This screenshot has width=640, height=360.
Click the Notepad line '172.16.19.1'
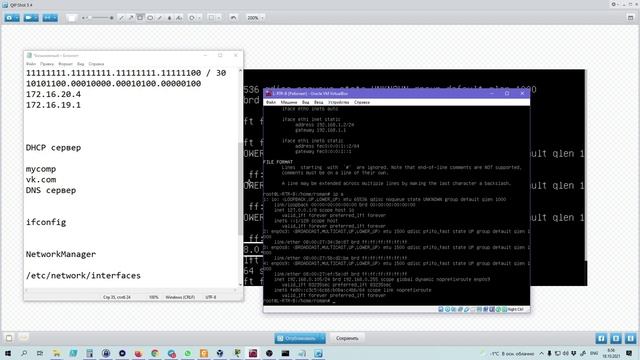pos(53,105)
